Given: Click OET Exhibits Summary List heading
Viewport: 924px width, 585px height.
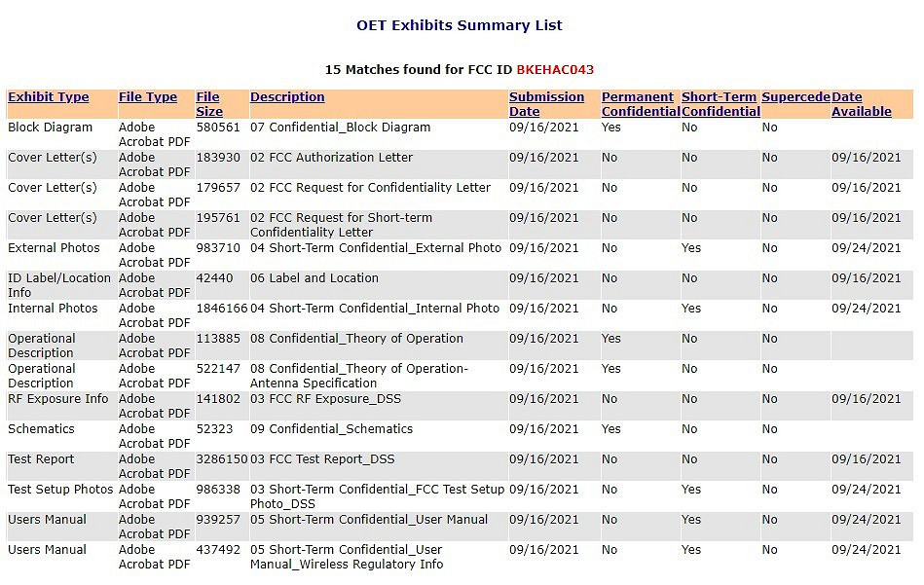Looking at the screenshot, I should 460,25.
